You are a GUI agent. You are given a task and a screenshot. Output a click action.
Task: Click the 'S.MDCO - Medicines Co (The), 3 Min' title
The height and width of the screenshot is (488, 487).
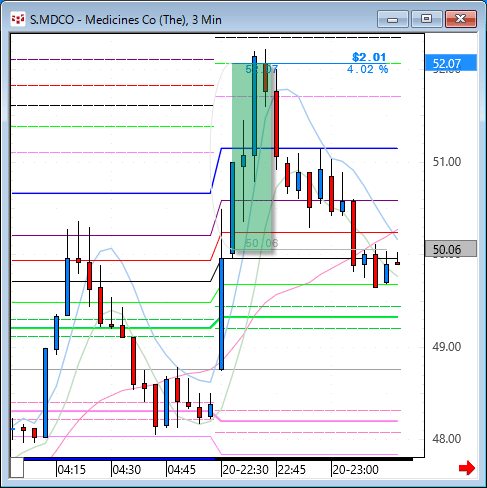click(x=126, y=20)
